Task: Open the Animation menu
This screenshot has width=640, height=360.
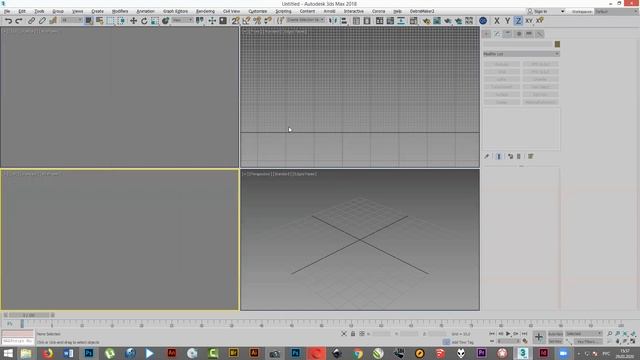Action: [145, 11]
